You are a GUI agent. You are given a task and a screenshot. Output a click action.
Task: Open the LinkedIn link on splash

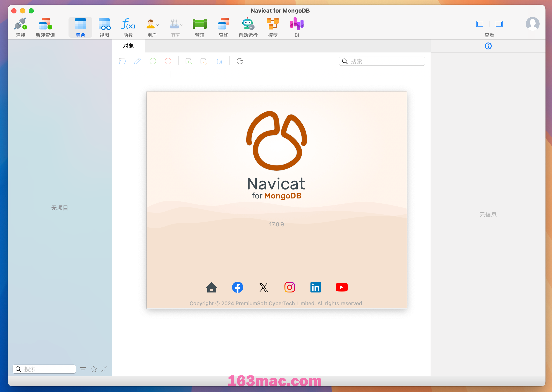pos(316,287)
